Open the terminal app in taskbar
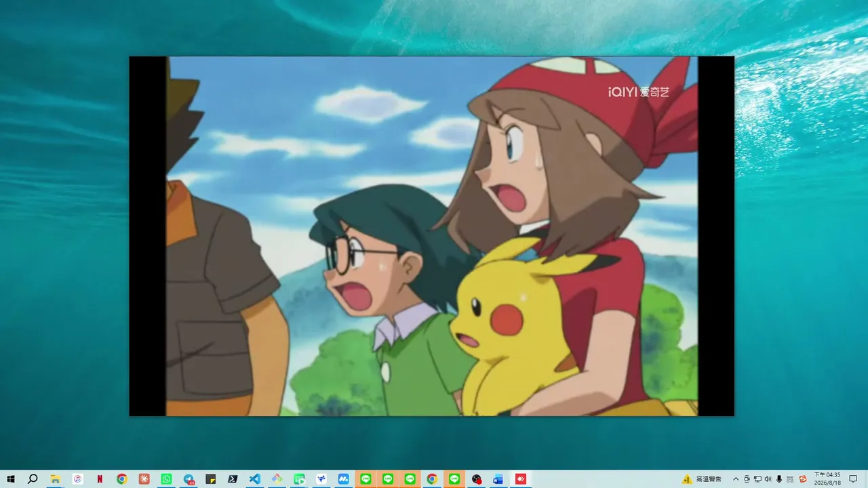The width and height of the screenshot is (868, 488). pyautogui.click(x=233, y=479)
